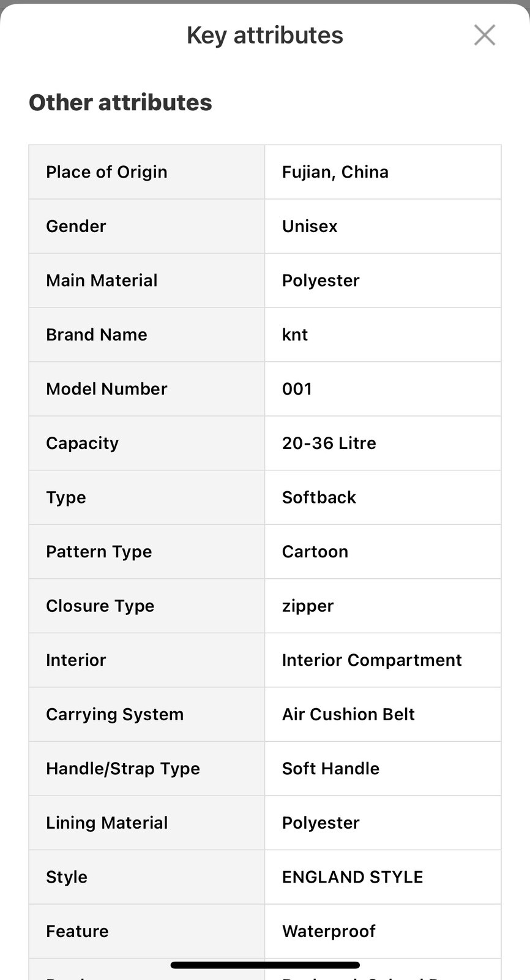Select the Unisex gender value
The image size is (530, 980).
[310, 226]
